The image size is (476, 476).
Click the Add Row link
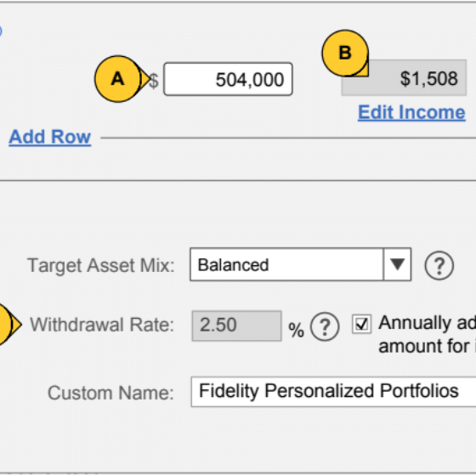(50, 137)
